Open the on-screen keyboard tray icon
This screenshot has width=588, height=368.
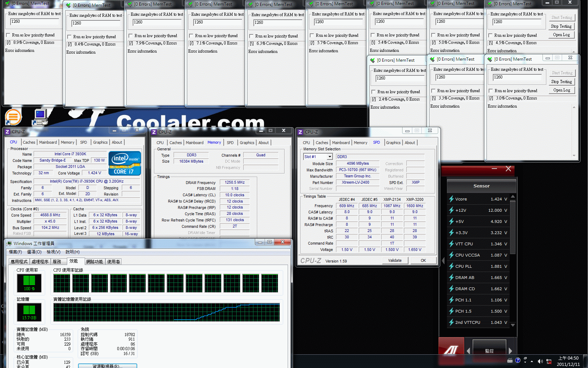click(510, 361)
